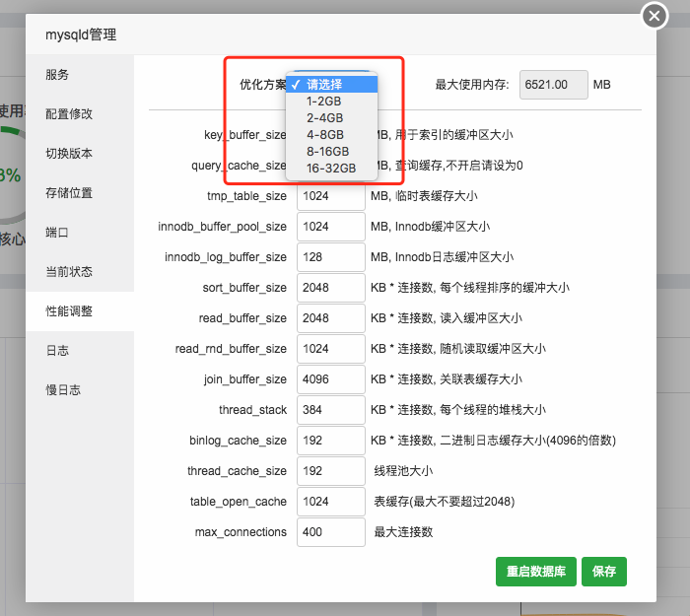Click the 保存 button
This screenshot has height=616, width=690.
coord(603,572)
